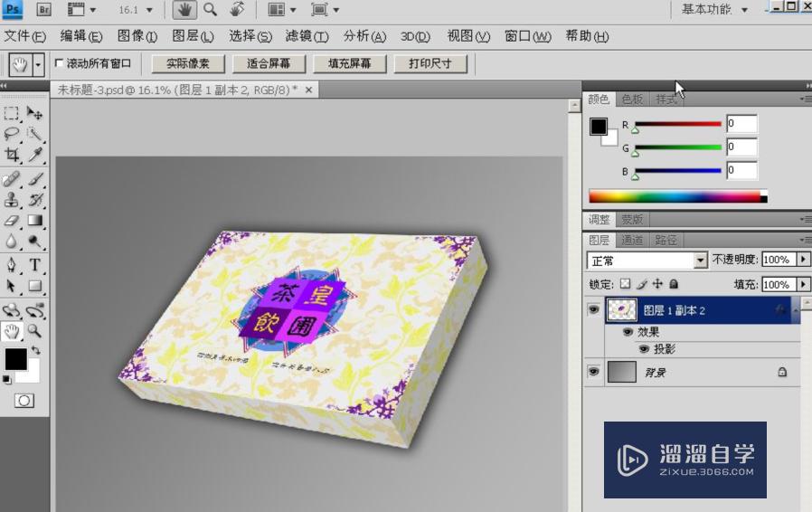812x512 pixels.
Task: Click the Clone Stamp tool
Action: pyautogui.click(x=12, y=199)
